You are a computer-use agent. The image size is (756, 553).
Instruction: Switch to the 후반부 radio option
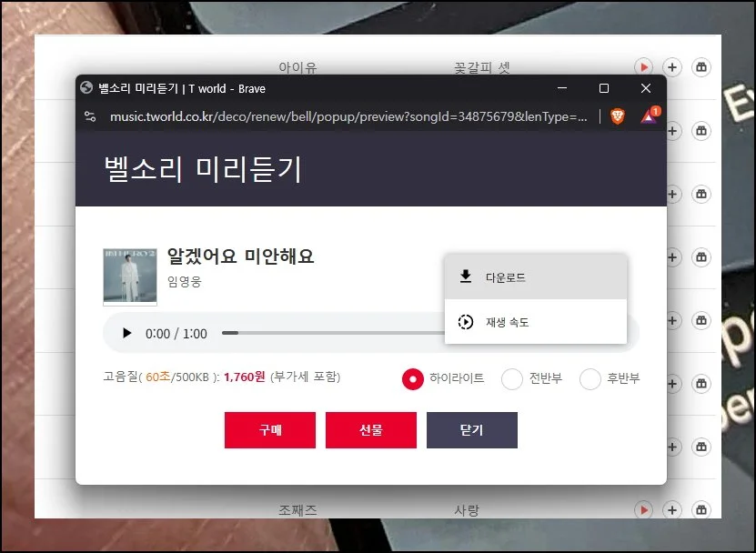590,378
